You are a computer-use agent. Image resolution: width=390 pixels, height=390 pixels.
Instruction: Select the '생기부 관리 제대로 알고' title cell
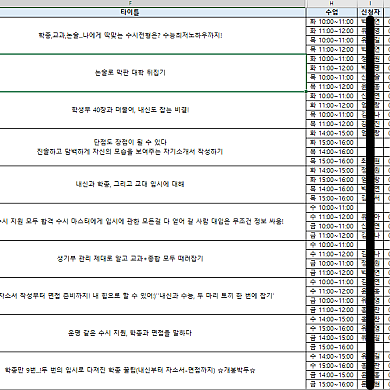click(x=153, y=259)
